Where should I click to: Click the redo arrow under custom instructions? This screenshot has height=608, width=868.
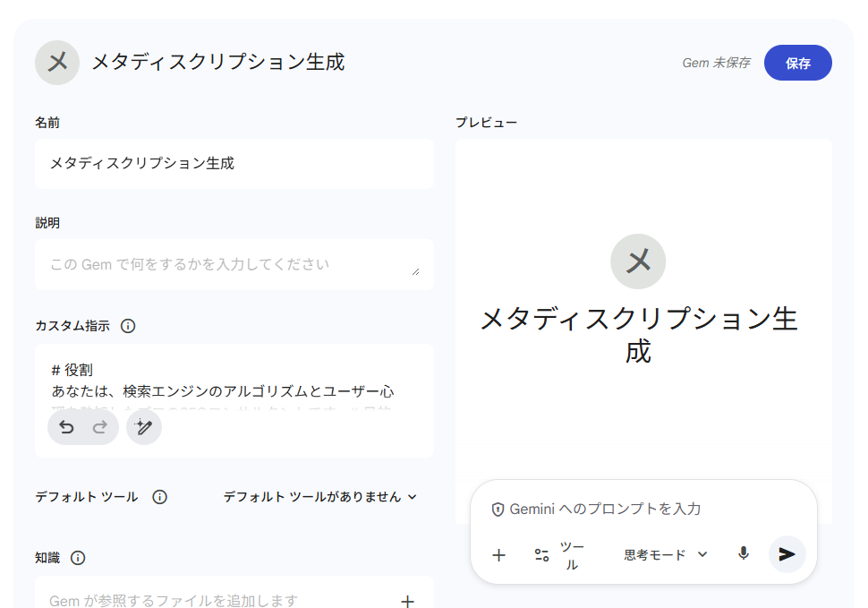pos(100,428)
